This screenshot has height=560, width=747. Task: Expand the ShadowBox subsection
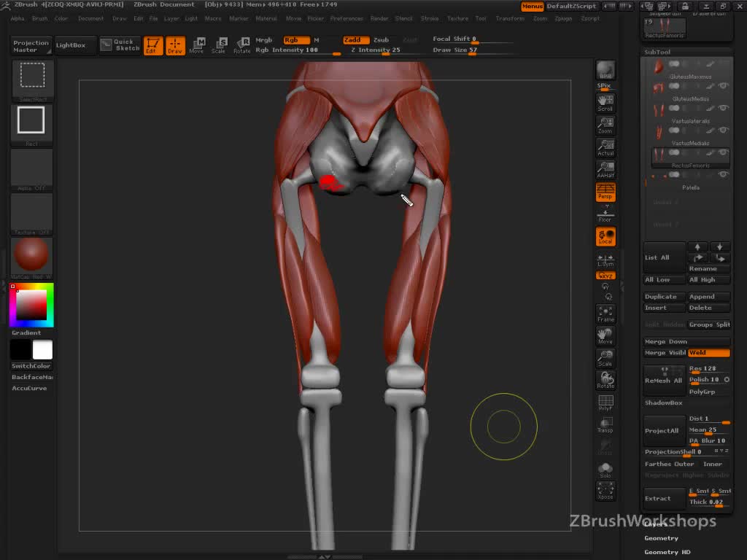664,402
